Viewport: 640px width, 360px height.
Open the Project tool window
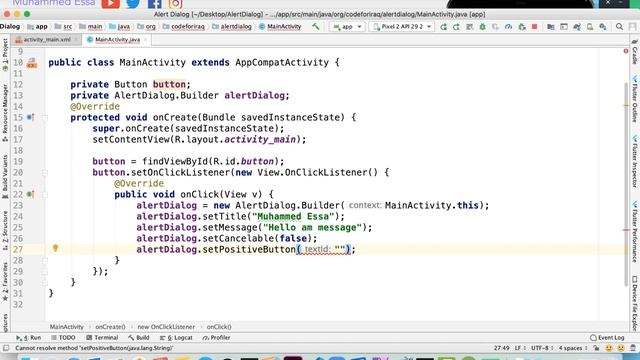point(5,54)
